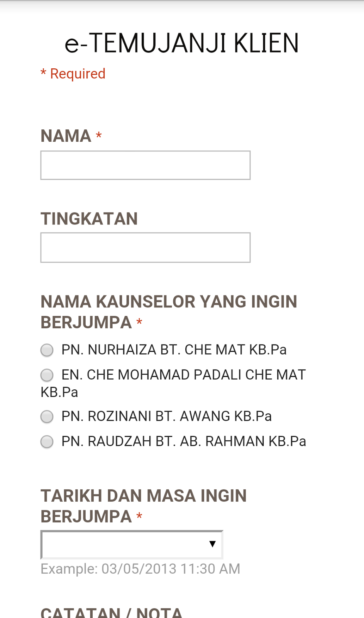Viewport: 364px width, 618px height.
Task: Click the NAMA text input field
Action: 145,165
